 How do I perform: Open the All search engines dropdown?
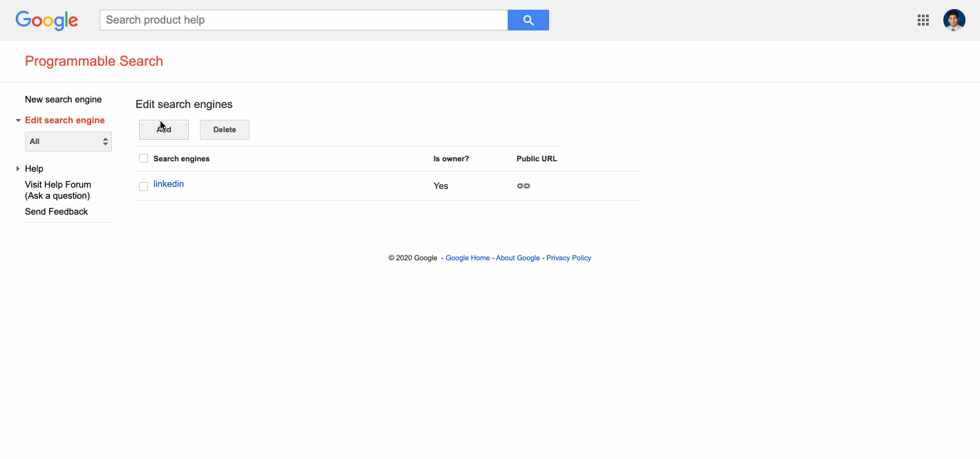[68, 141]
